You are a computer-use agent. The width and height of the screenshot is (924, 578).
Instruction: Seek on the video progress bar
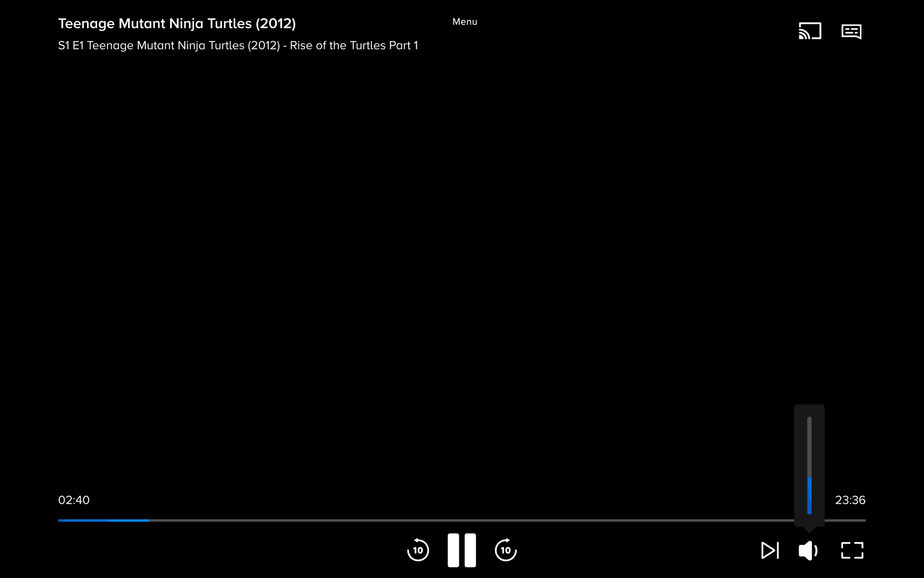tap(462, 520)
